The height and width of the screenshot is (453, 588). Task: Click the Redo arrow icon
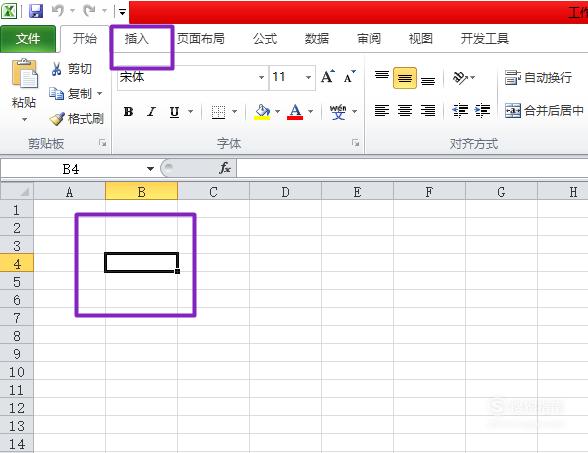(x=89, y=11)
